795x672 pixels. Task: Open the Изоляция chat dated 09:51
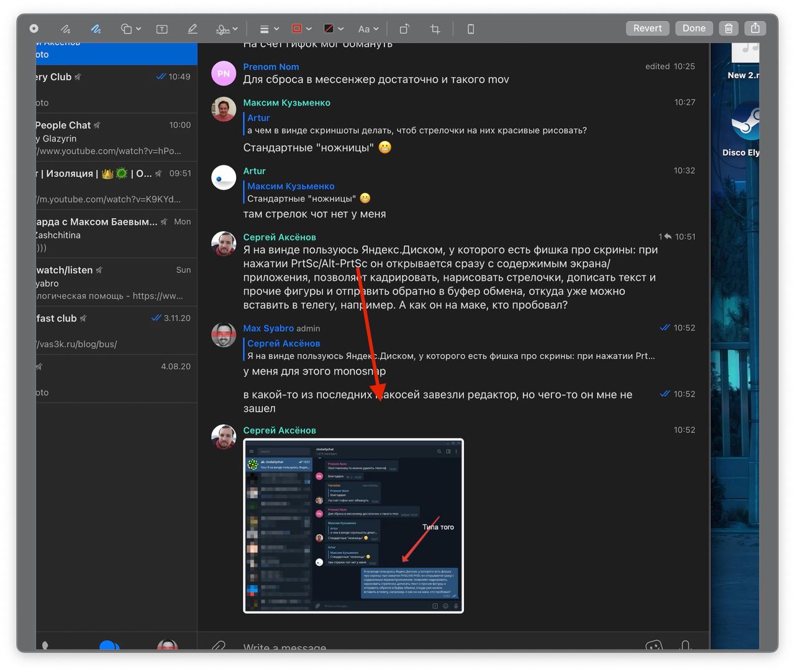[117, 186]
